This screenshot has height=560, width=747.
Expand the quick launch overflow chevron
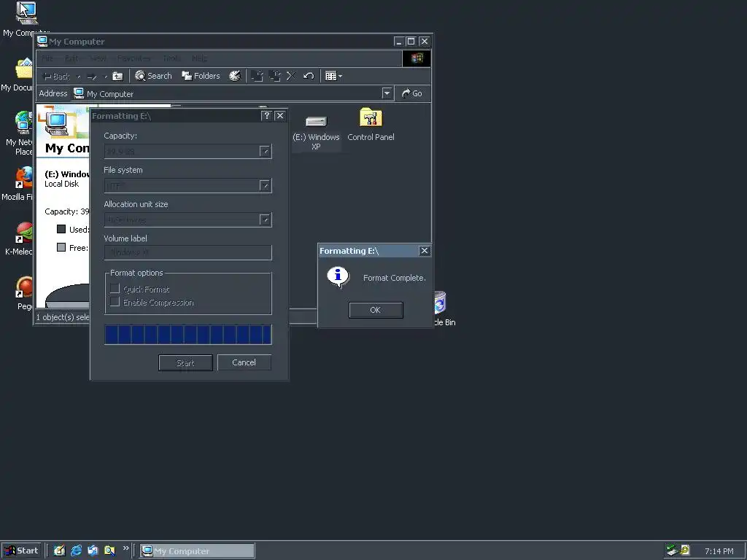(x=125, y=548)
